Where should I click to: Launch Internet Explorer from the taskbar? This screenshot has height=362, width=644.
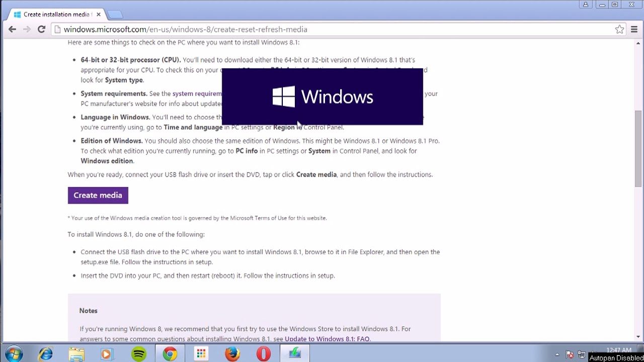click(46, 354)
